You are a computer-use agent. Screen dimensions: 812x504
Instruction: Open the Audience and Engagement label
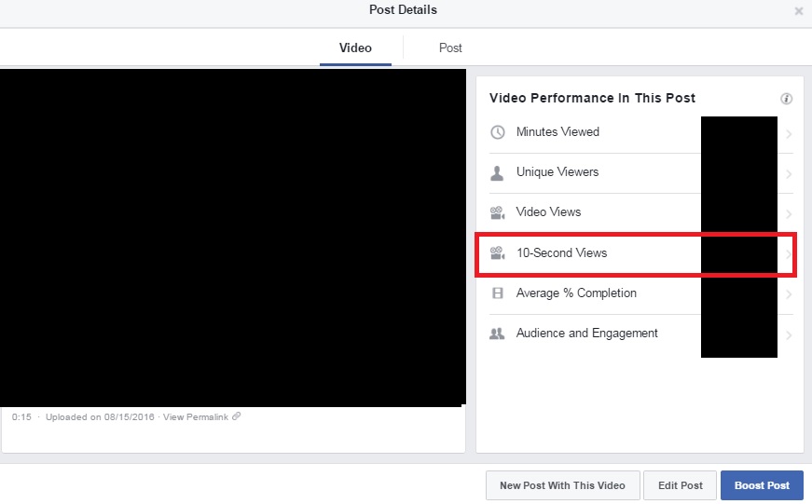tap(586, 334)
